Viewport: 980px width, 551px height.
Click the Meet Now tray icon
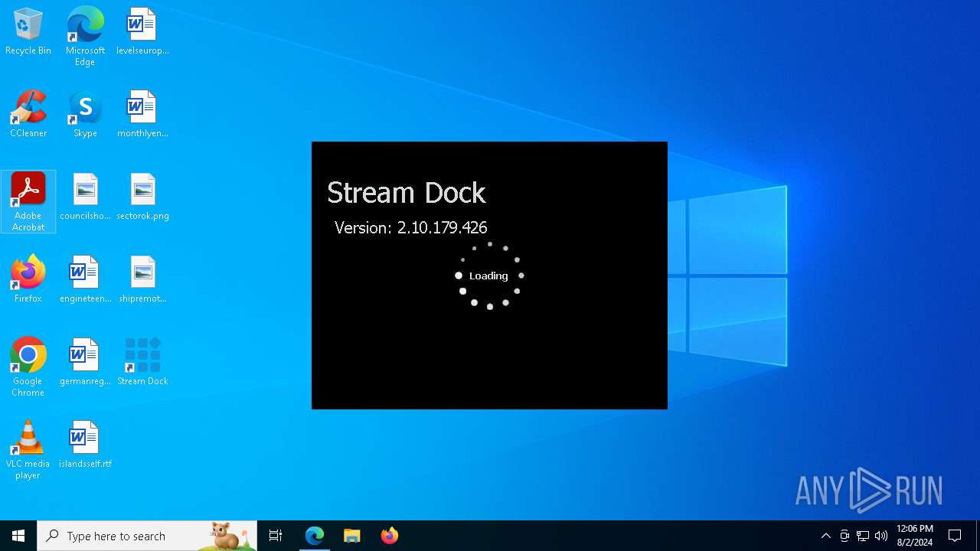coord(844,536)
